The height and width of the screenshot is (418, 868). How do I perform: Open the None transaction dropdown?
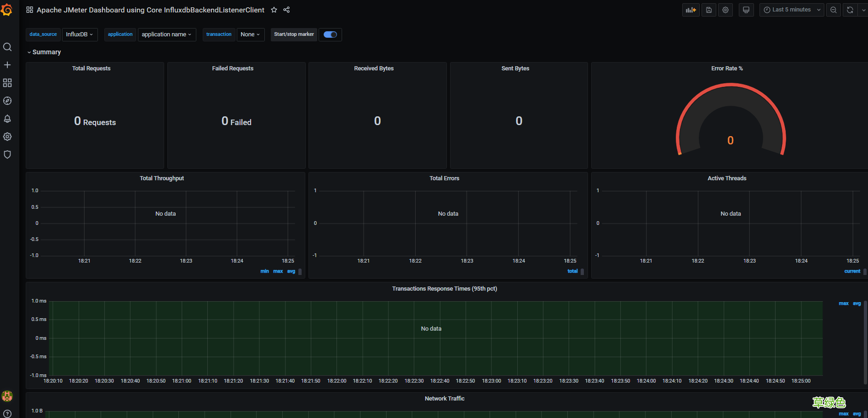[250, 34]
